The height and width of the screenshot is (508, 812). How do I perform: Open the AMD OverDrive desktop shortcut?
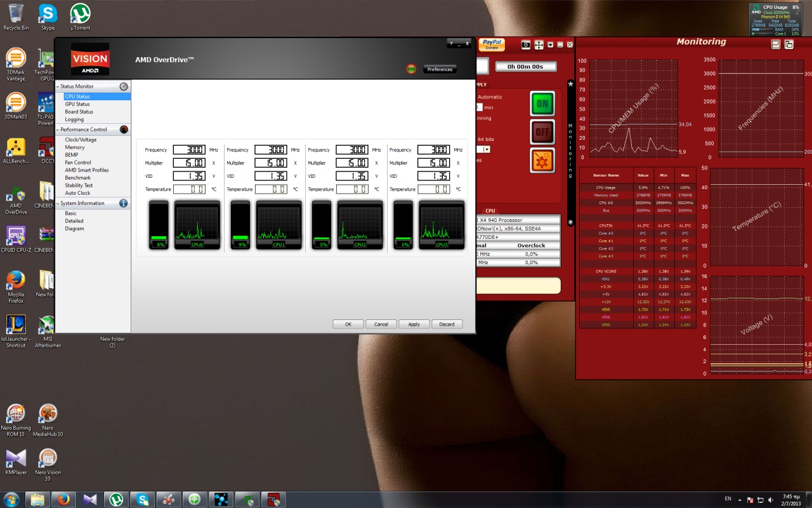(16, 201)
